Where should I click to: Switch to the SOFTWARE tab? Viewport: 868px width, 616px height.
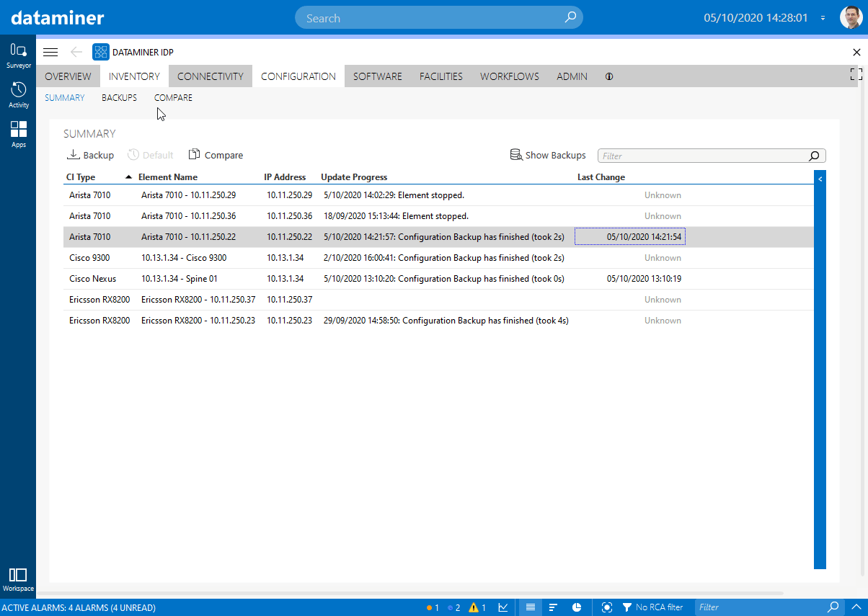(x=378, y=76)
